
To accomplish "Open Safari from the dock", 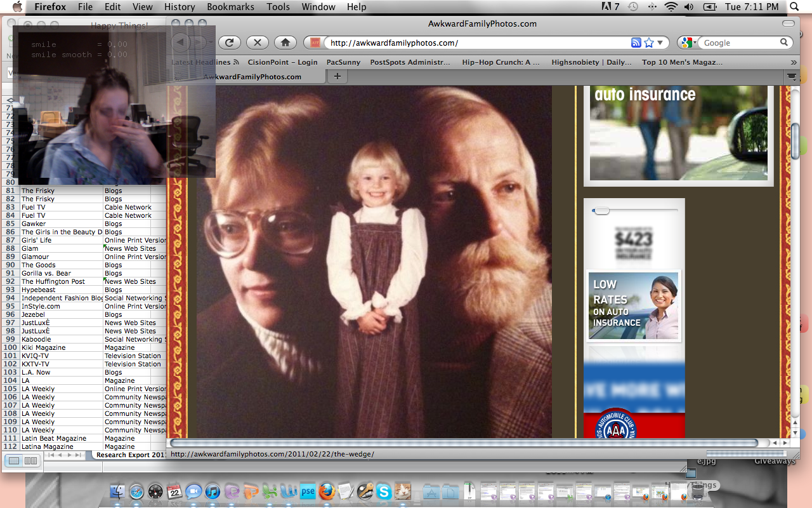I will tap(136, 491).
